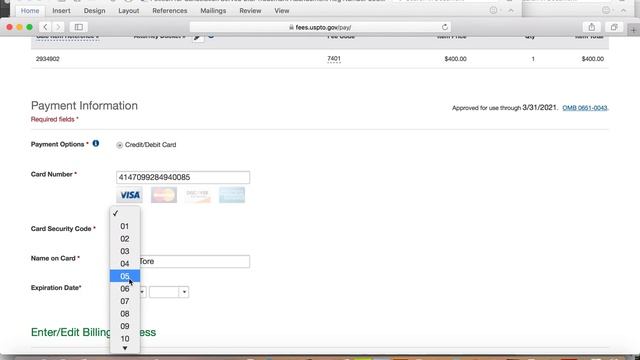Click the $400.00 item total value
This screenshot has height=360, width=640.
tap(593, 59)
